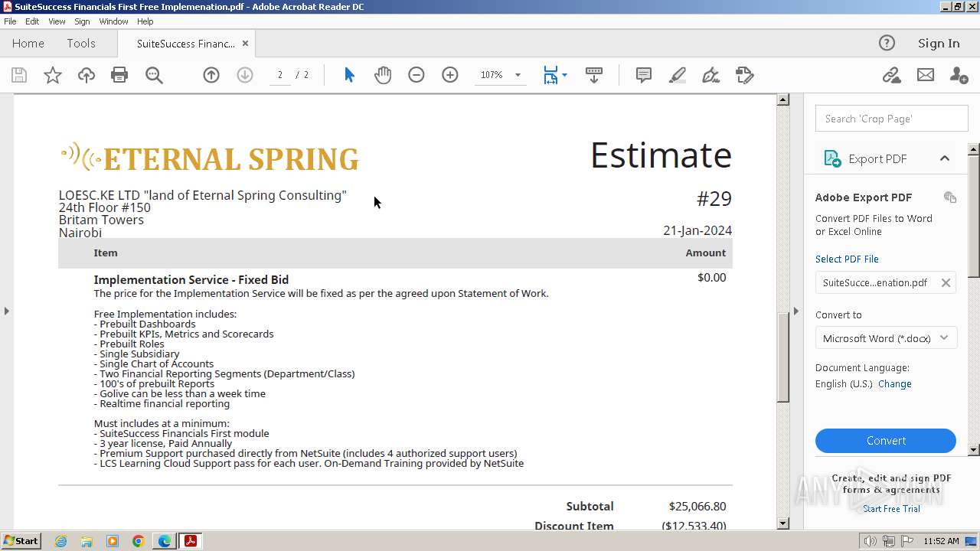The height and width of the screenshot is (551, 980).
Task: Expand the left navigation pane arrow
Action: (x=6, y=311)
